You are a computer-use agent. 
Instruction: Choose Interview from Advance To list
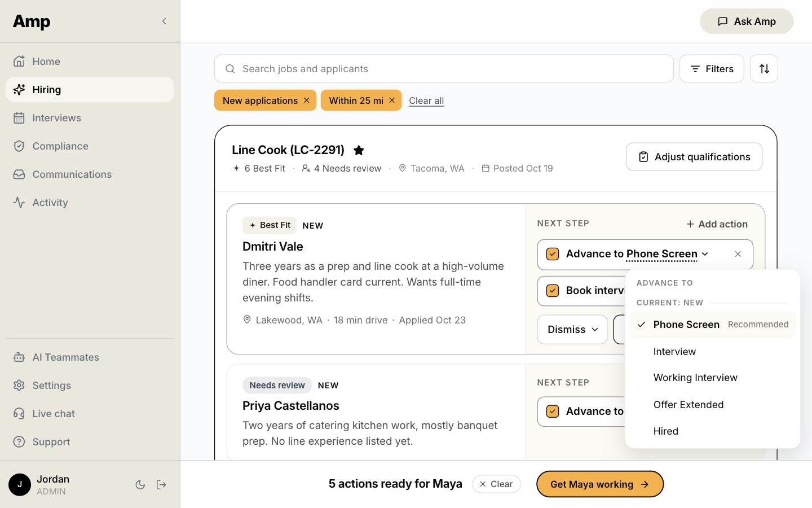tap(713, 352)
